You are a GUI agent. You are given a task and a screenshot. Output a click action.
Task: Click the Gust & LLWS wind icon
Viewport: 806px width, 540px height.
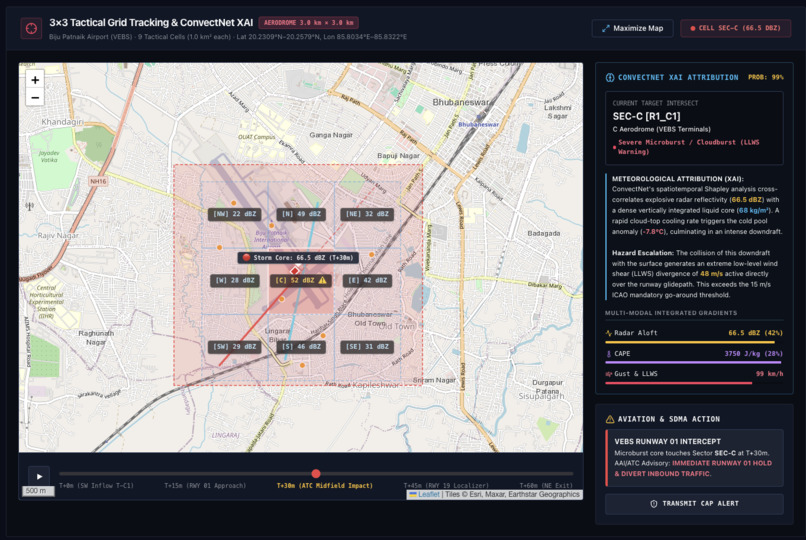point(609,374)
